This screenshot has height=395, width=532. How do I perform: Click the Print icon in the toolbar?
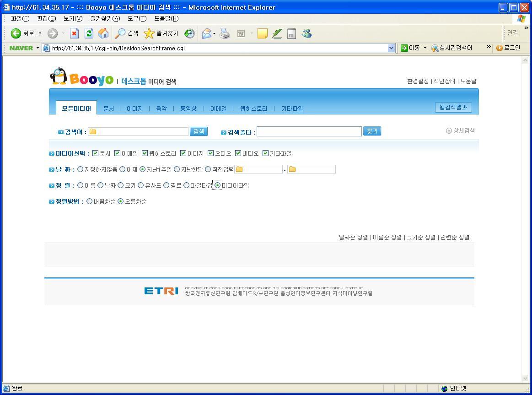click(224, 33)
